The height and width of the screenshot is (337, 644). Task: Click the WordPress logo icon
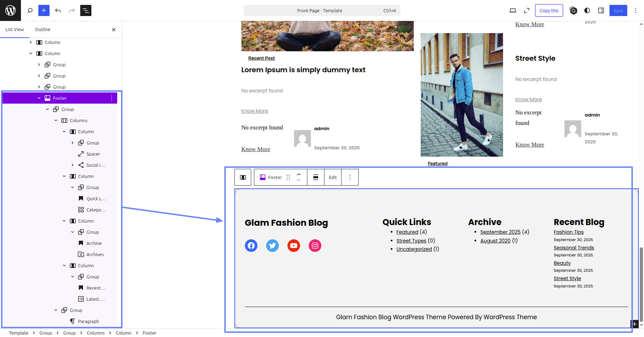click(x=10, y=10)
